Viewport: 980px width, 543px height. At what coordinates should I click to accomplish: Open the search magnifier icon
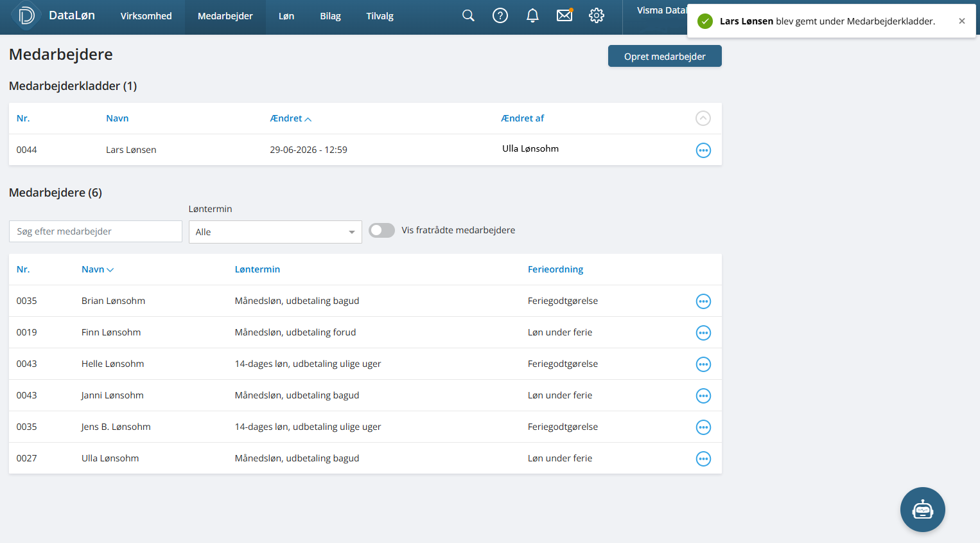468,16
